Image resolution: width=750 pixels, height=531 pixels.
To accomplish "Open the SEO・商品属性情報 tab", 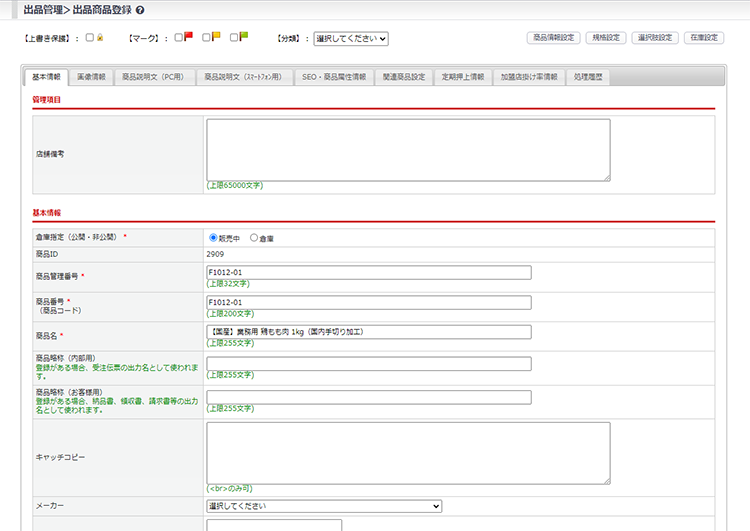I will pyautogui.click(x=335, y=77).
